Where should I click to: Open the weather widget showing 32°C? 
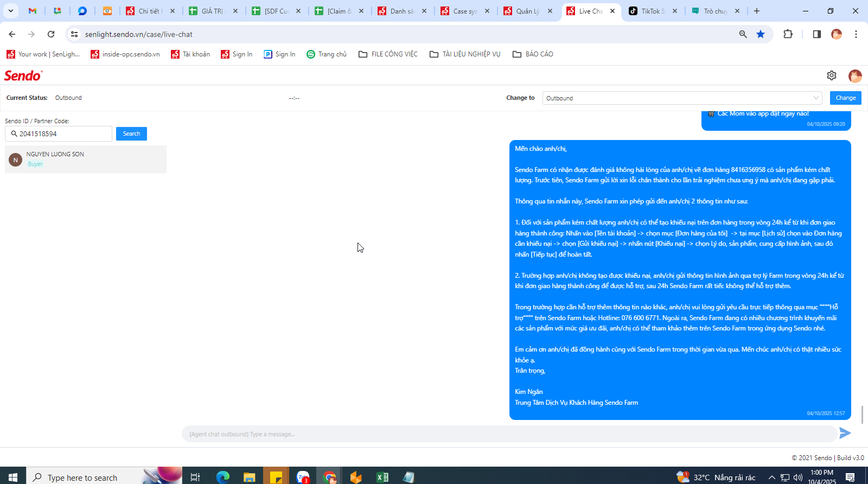[x=716, y=477]
